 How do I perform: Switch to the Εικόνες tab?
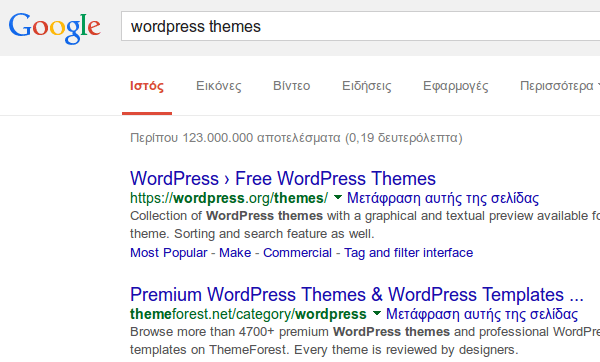point(218,86)
